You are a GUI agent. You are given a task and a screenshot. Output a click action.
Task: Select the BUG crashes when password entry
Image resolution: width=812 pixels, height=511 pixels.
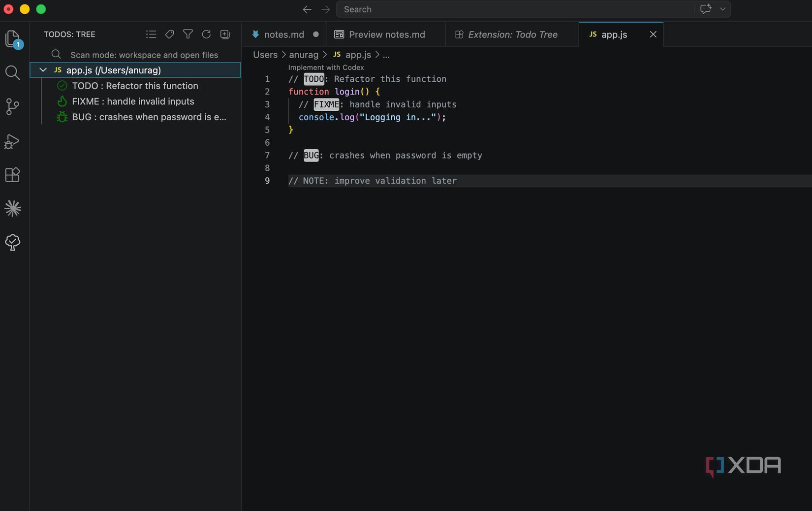[148, 117]
